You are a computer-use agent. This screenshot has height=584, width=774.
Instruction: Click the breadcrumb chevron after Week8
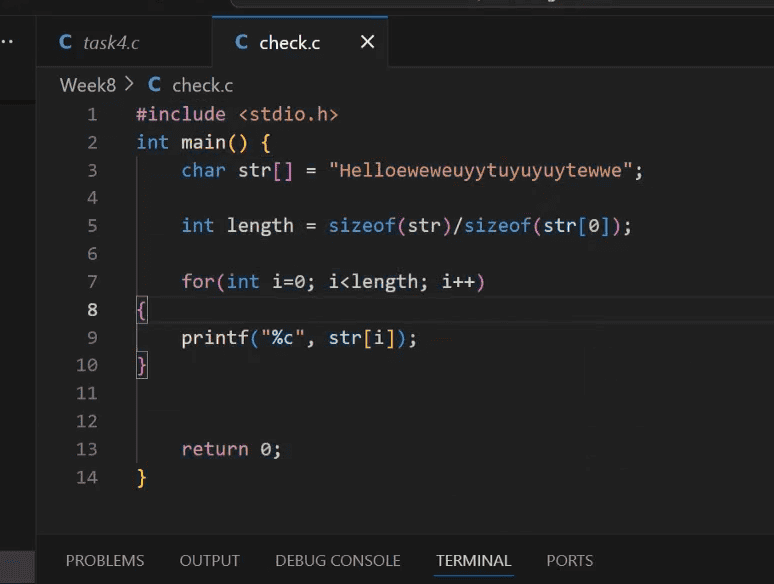click(129, 85)
